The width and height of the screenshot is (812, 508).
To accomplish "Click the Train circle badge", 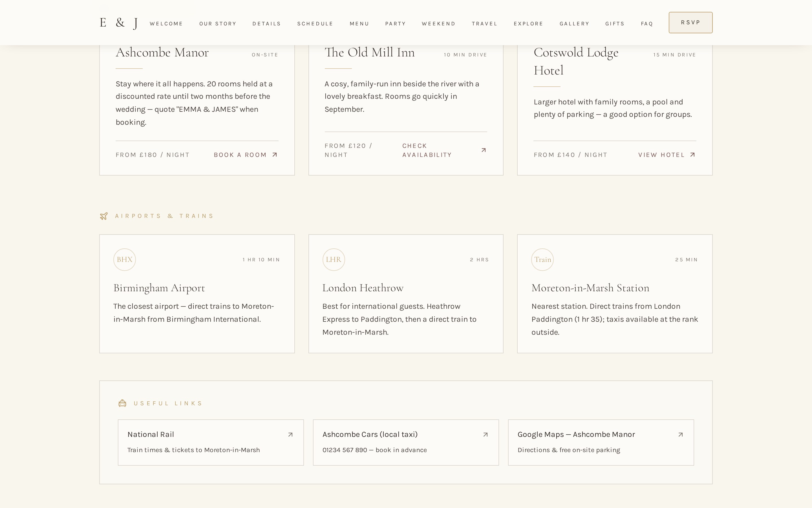I will click(542, 260).
